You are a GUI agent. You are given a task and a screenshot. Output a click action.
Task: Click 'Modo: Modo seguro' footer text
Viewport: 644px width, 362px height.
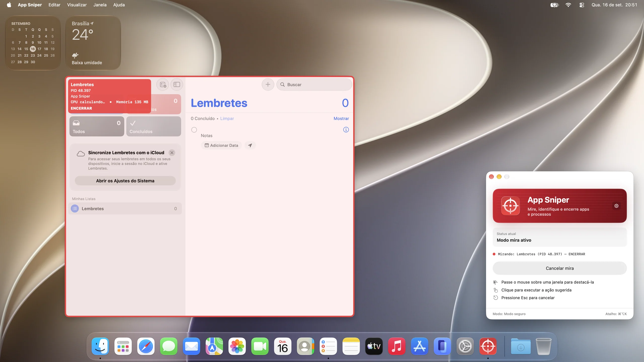pyautogui.click(x=509, y=314)
